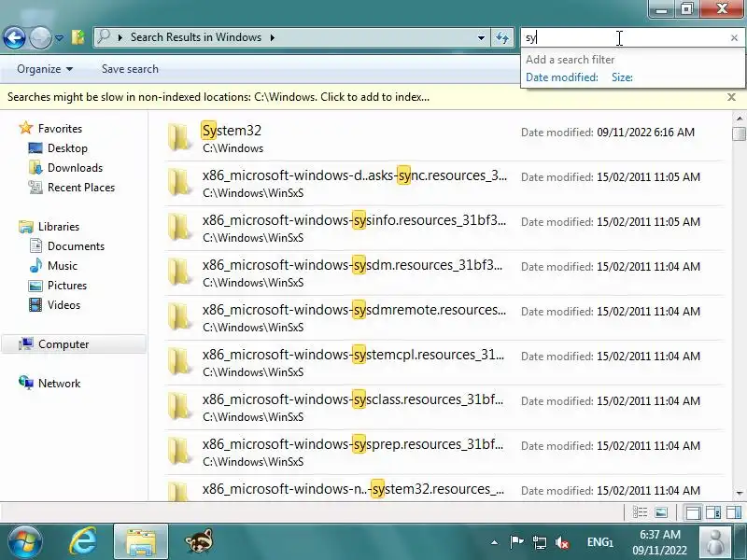The image size is (747, 560).
Task: Click the System32 folder icon
Action: point(179,138)
